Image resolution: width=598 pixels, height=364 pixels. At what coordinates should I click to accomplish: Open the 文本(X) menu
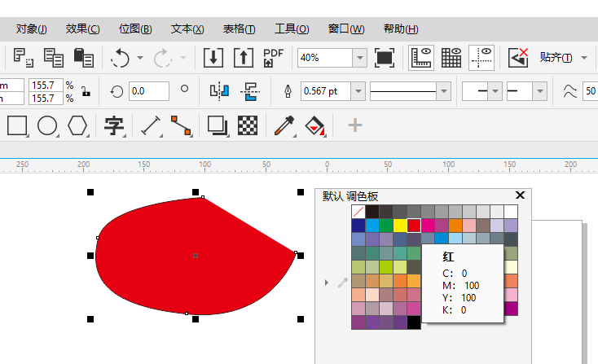click(187, 29)
